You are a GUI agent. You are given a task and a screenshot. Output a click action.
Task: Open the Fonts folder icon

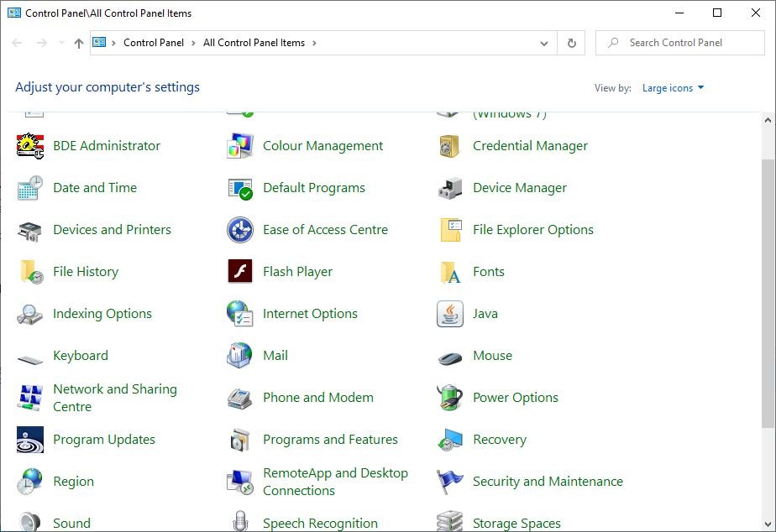click(x=450, y=272)
